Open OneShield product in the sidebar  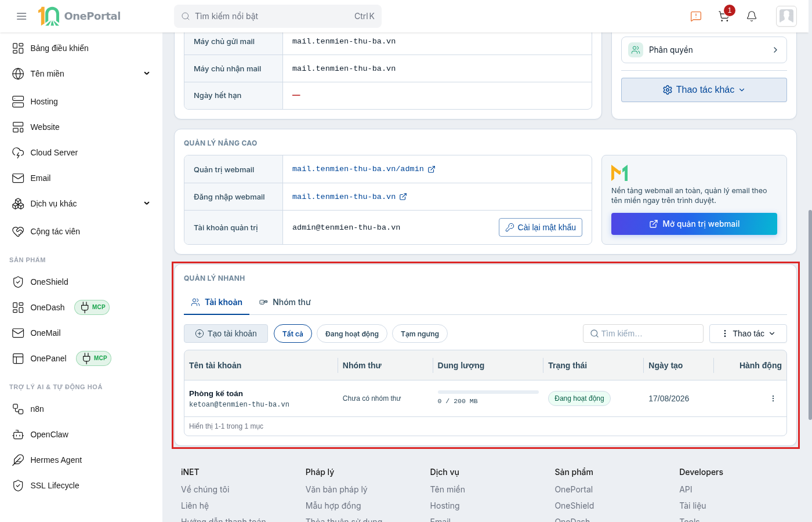tap(49, 282)
